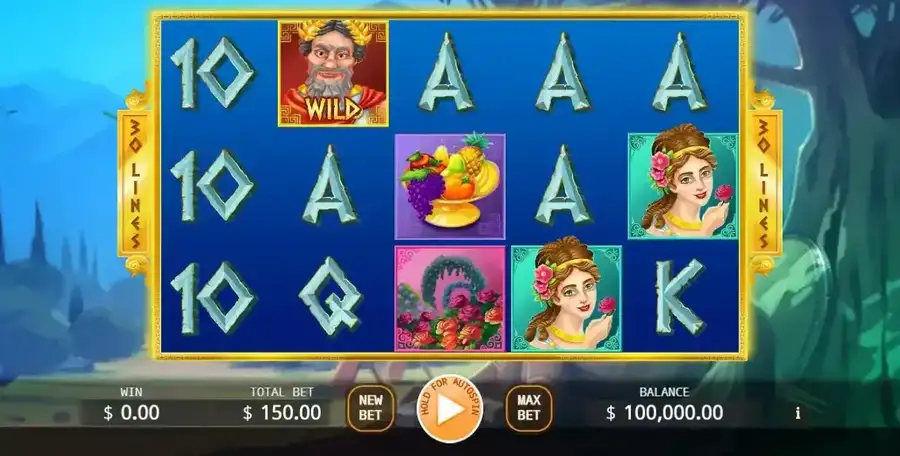Screen dimensions: 900x456
Task: Click the goddess symbol in the bottom row
Action: (x=566, y=299)
